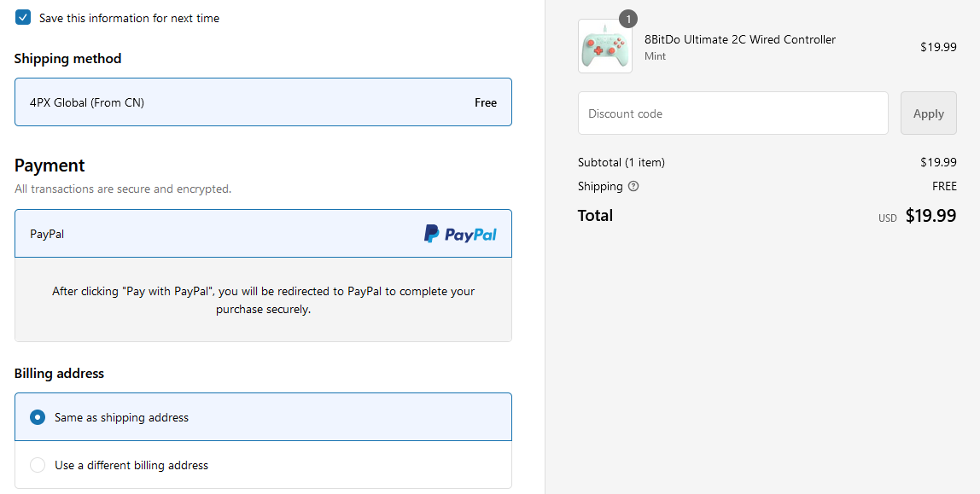980x494 pixels.
Task: Click the Payment section heading
Action: (x=50, y=166)
